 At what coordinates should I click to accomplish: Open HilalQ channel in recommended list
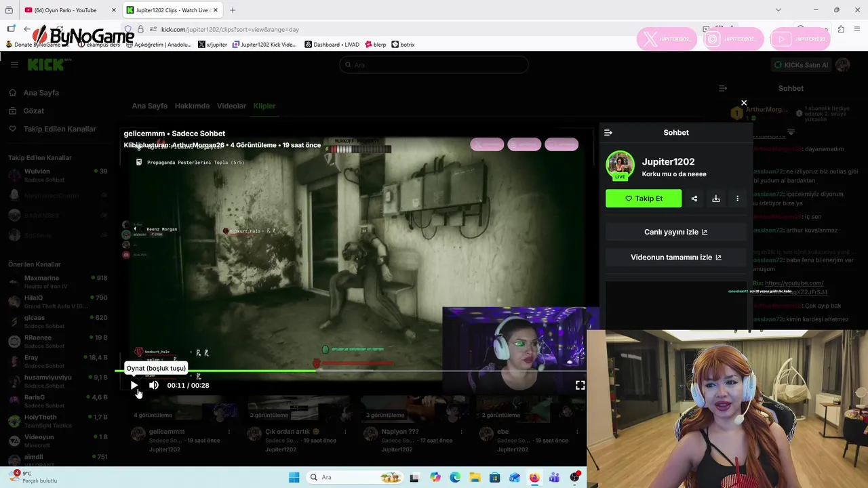pyautogui.click(x=58, y=302)
